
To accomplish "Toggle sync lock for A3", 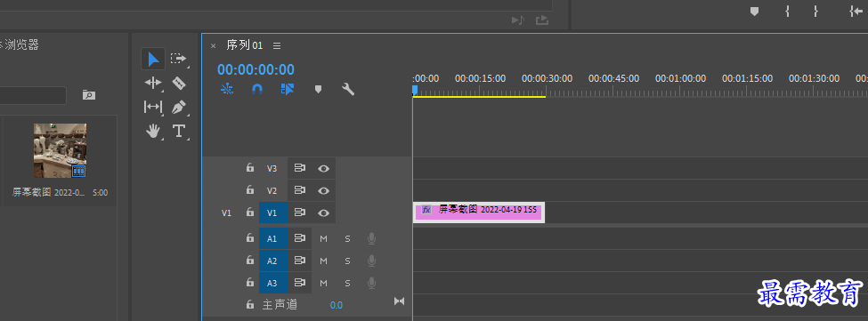I will coord(299,283).
